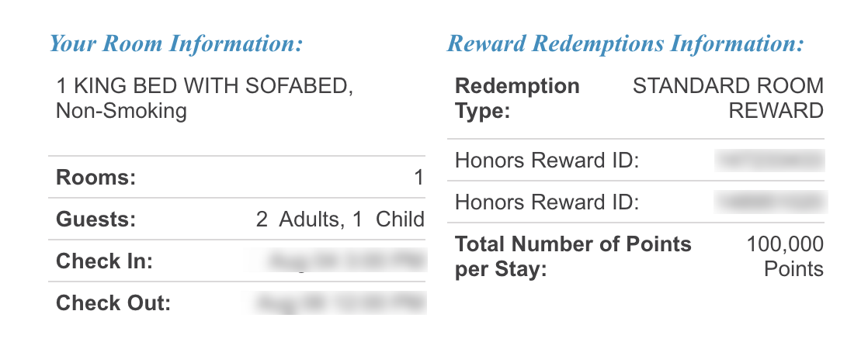Click the 'Non-Smoking' room description text
This screenshot has width=868, height=349.
point(122,111)
